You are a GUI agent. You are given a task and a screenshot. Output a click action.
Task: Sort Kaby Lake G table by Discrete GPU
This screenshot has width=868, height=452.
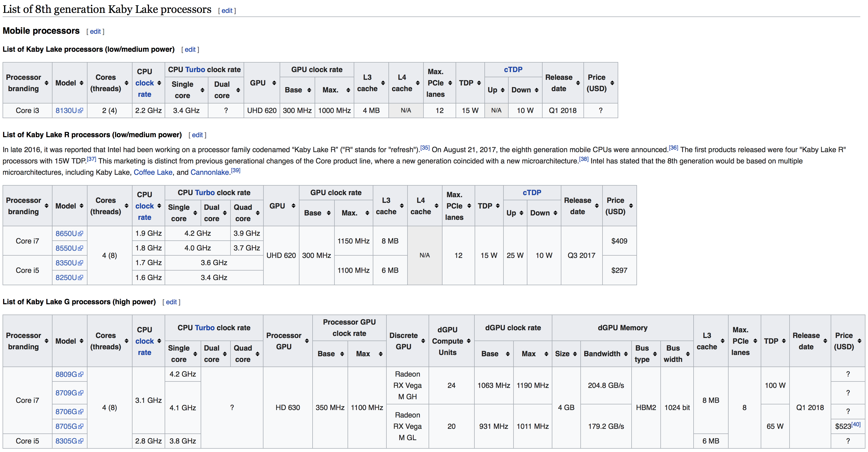pos(423,341)
